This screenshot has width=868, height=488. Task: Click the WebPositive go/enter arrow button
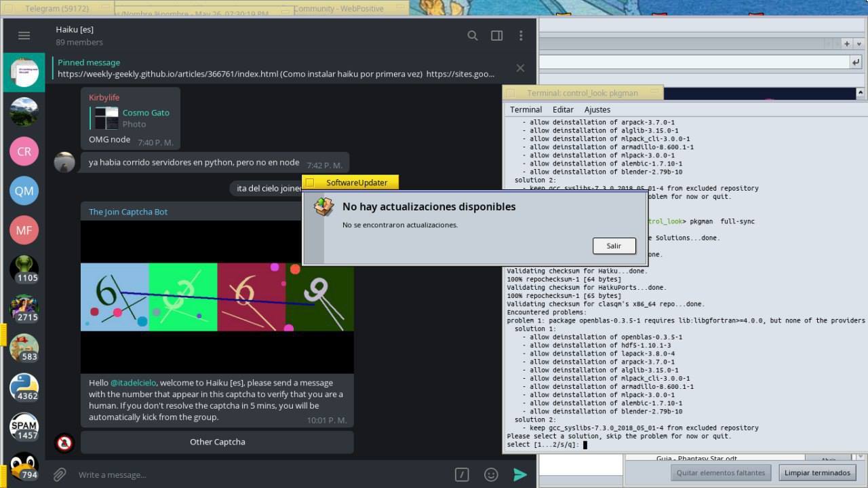[856, 62]
